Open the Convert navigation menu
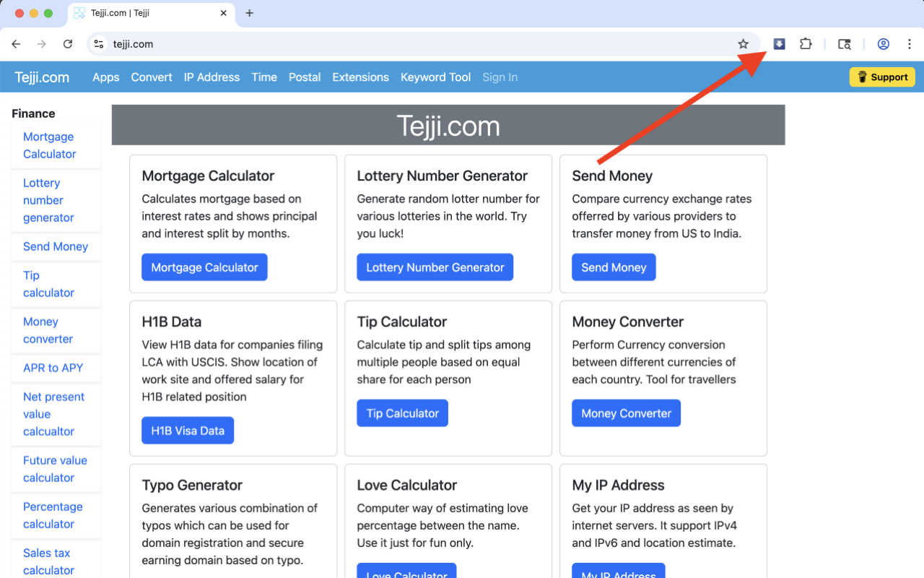Image resolution: width=924 pixels, height=578 pixels. pos(152,77)
